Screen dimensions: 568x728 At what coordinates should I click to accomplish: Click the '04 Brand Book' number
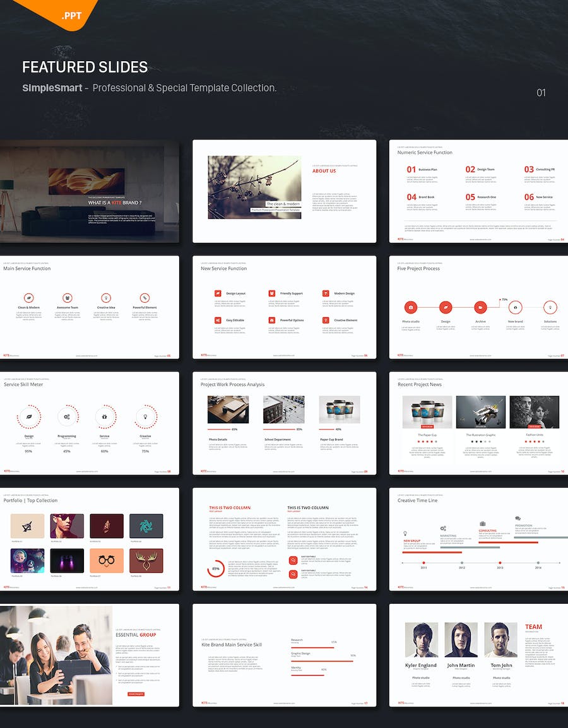411,197
